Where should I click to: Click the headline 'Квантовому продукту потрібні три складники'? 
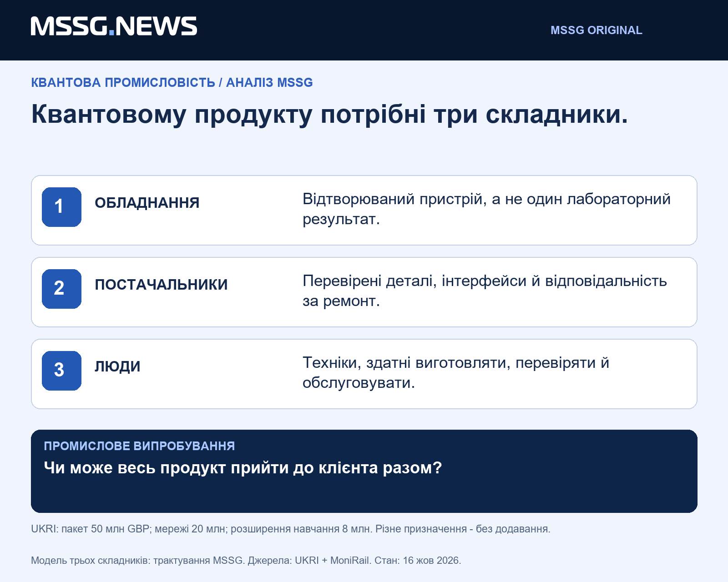[329, 114]
